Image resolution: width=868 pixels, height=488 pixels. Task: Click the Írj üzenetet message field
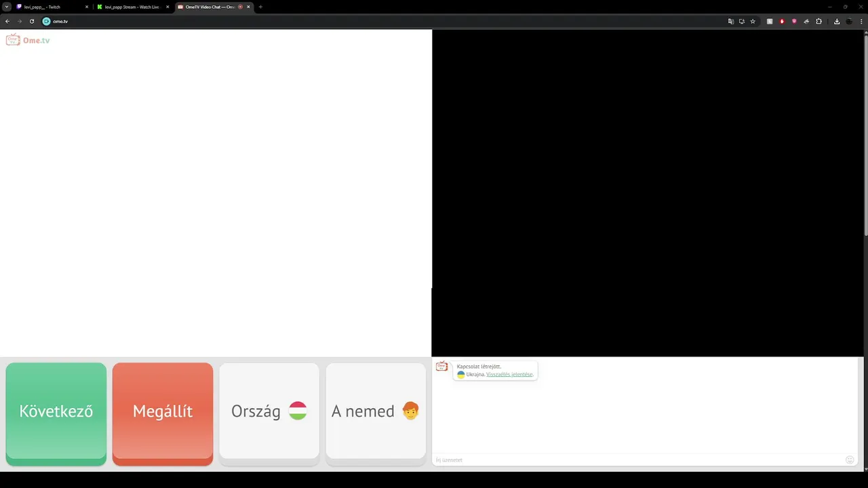pos(637,460)
